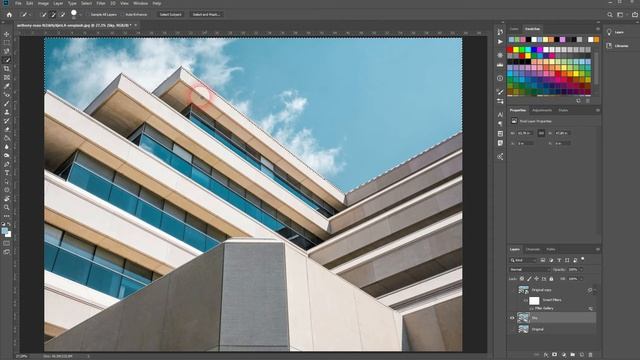
Task: Show the bottom Original layer visibility box
Action: pyautogui.click(x=512, y=329)
